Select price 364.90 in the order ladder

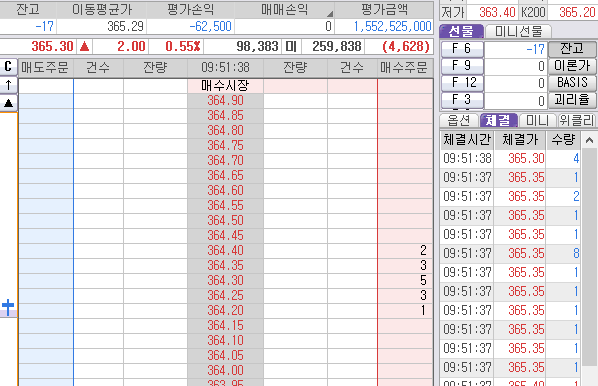click(225, 101)
